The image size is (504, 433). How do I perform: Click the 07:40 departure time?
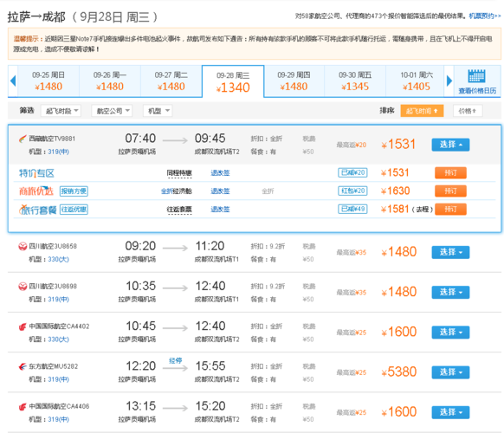(x=140, y=139)
